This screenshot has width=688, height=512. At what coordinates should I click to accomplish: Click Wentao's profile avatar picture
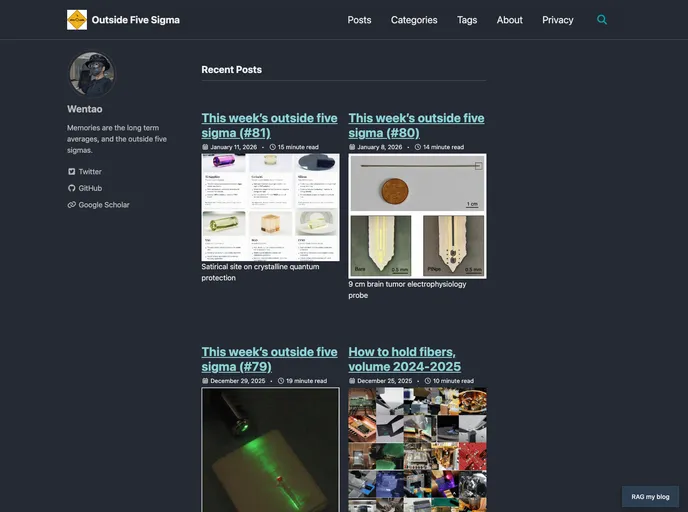tap(91, 75)
